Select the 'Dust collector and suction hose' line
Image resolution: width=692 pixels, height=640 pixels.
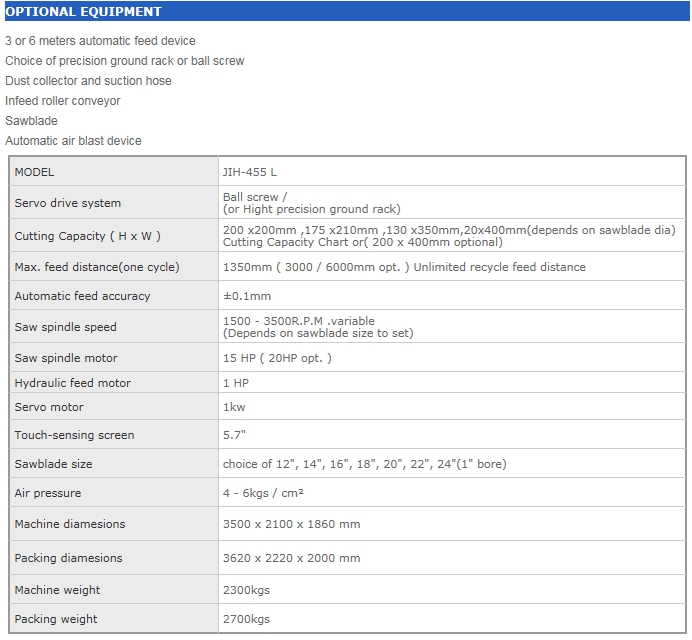click(x=88, y=81)
